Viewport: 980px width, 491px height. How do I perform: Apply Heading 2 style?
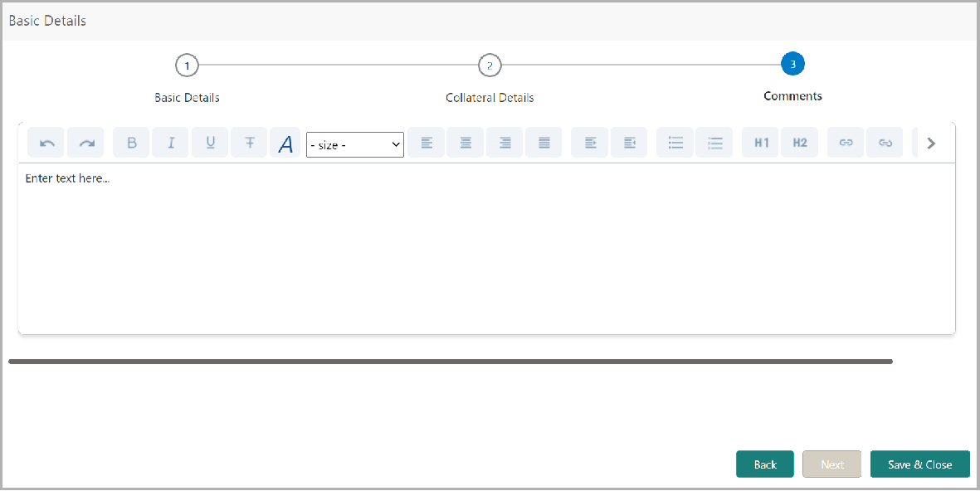(799, 142)
